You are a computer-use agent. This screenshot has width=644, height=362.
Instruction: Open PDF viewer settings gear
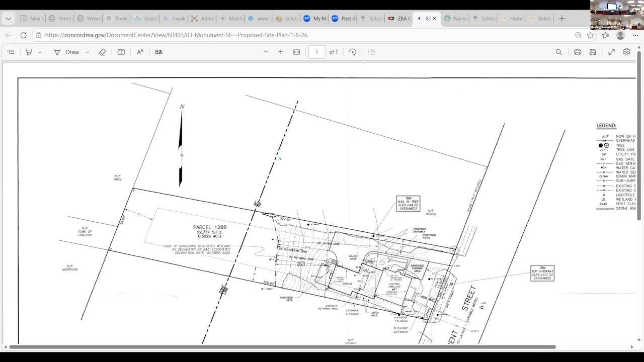[x=626, y=52]
